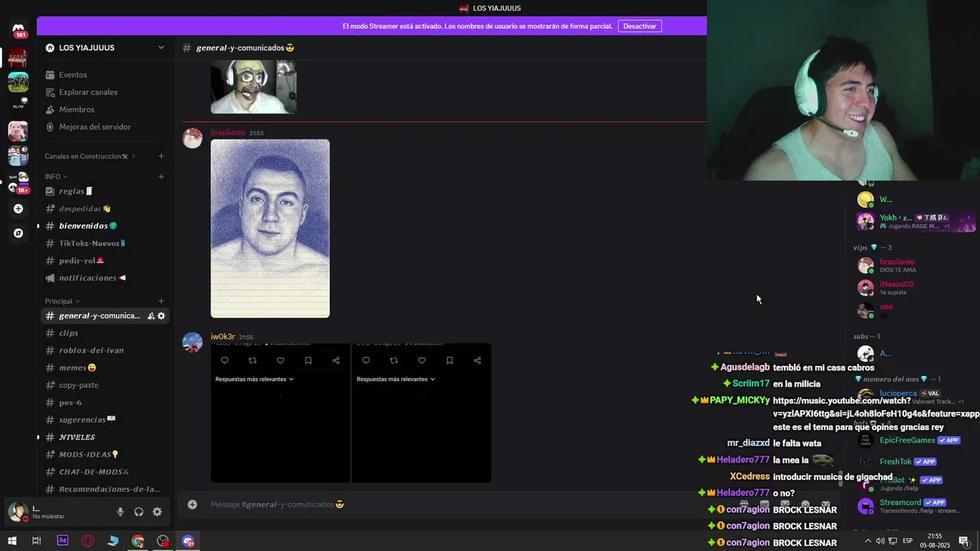Open Opera browser from taskbar

[x=88, y=541]
